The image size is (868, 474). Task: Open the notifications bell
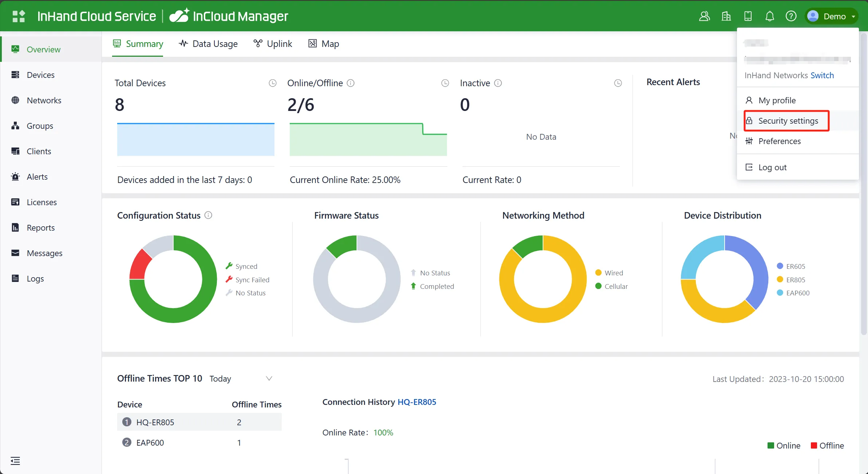point(770,16)
